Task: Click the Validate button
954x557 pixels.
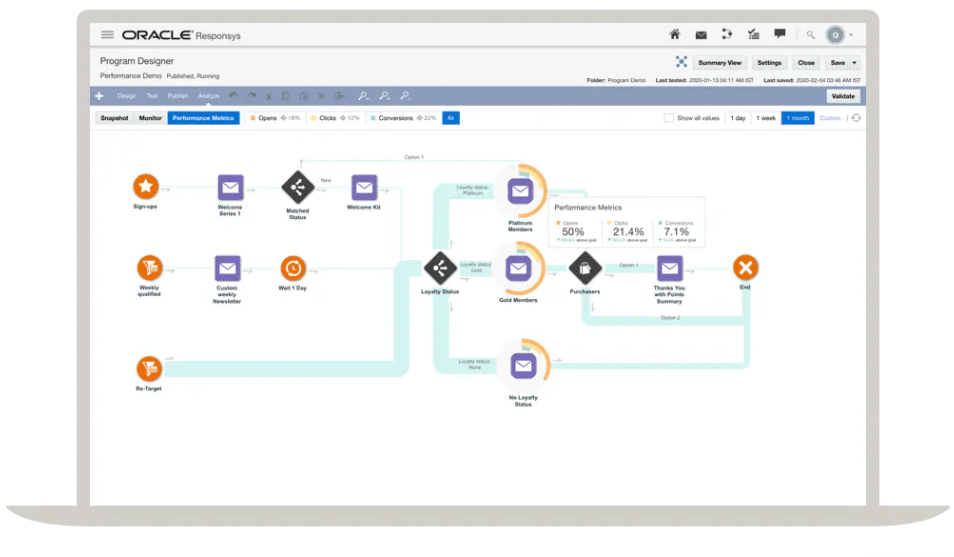Action: coord(843,96)
